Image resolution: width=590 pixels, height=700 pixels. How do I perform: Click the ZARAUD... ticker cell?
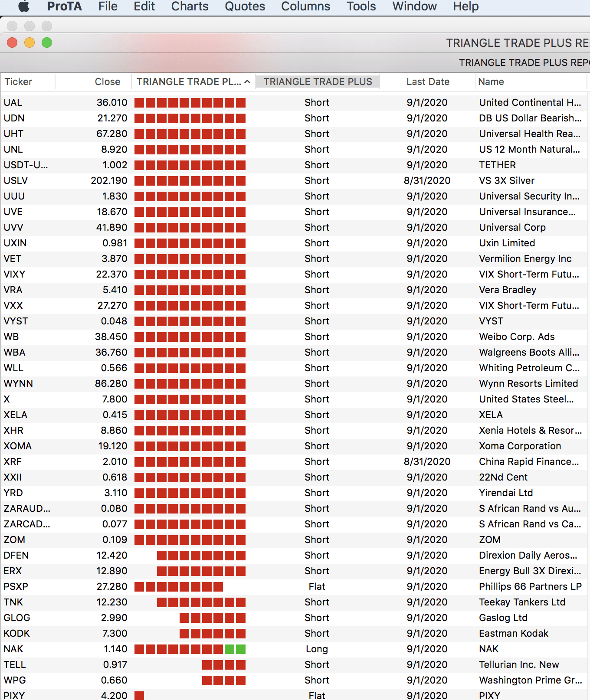coord(27,508)
